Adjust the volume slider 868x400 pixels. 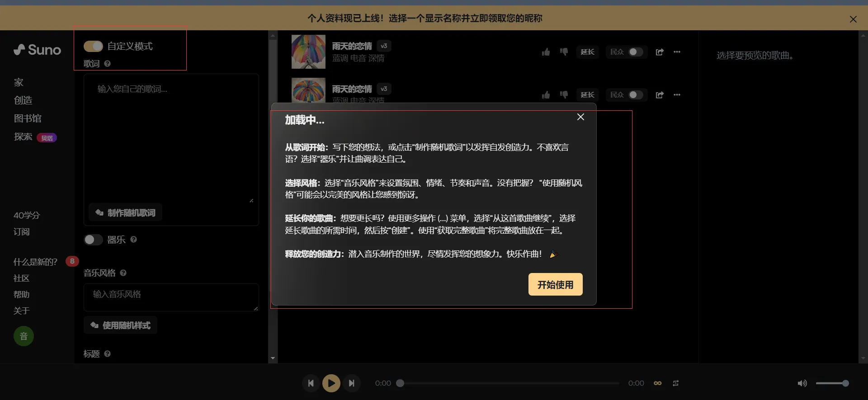pyautogui.click(x=832, y=383)
